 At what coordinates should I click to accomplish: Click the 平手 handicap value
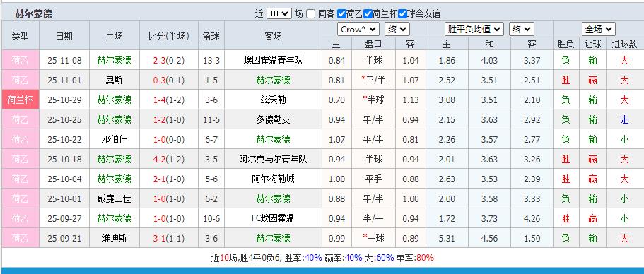tap(373, 179)
